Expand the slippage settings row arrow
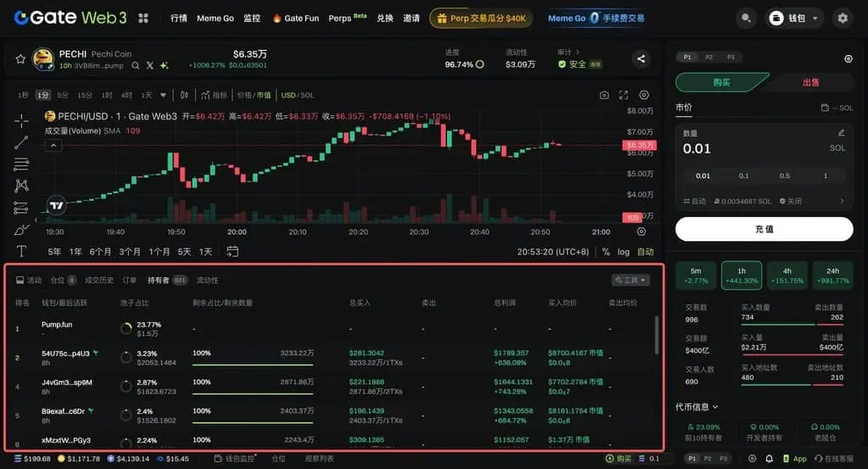The height and width of the screenshot is (469, 868). pos(842,201)
